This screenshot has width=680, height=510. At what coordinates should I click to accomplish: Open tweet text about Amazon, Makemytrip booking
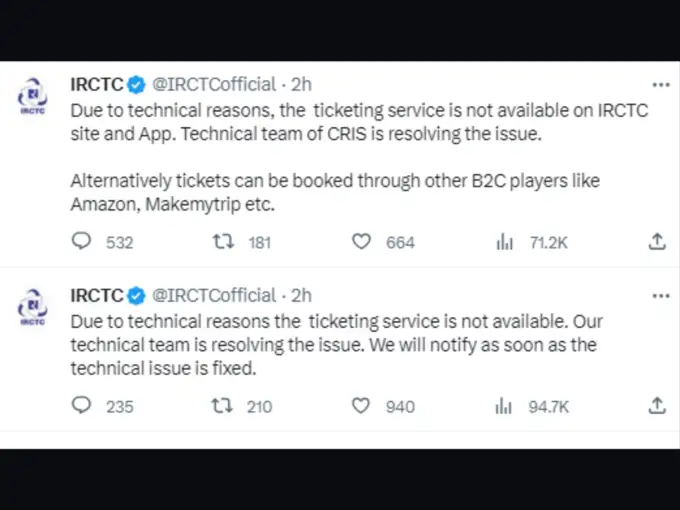pos(335,192)
